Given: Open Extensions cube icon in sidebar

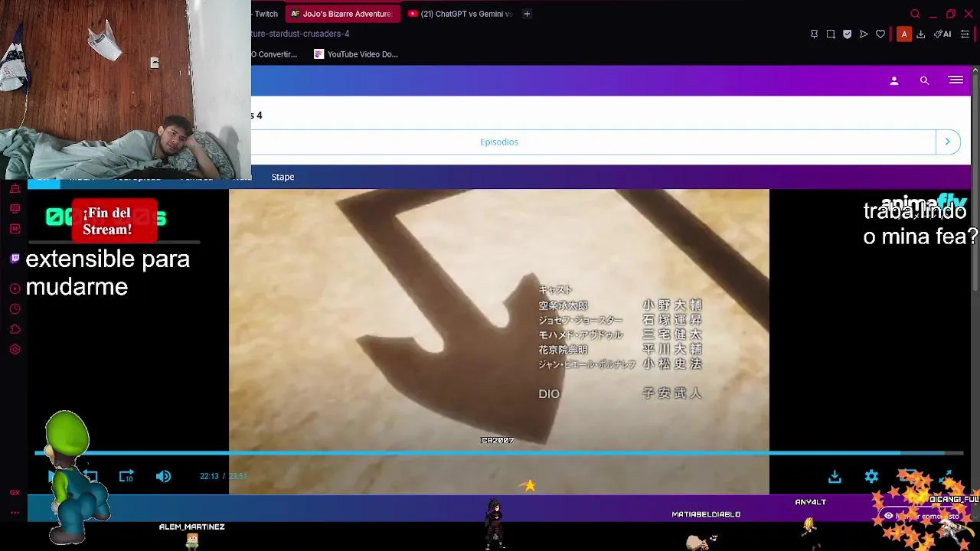Looking at the screenshot, I should pyautogui.click(x=15, y=329).
